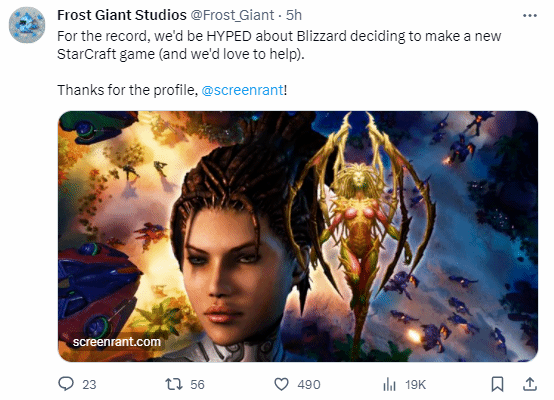The height and width of the screenshot is (400, 554).
Task: Open Frost Giant Studios profile avatar
Action: pos(27,25)
